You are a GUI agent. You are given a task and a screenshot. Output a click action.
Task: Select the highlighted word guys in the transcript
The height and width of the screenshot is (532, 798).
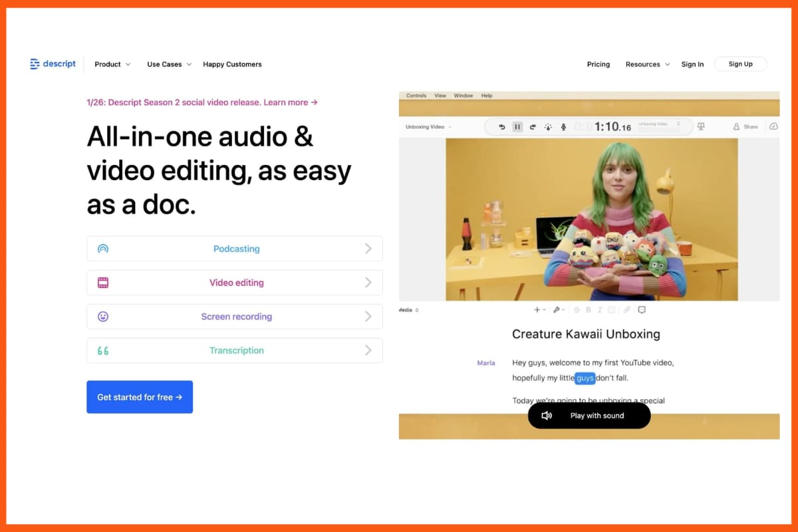(585, 378)
